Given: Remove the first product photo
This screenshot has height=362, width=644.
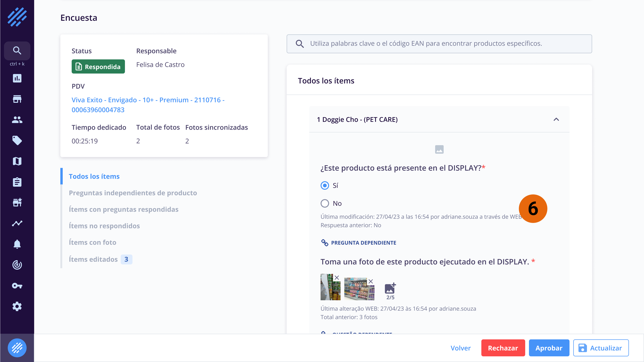Looking at the screenshot, I should tap(337, 278).
